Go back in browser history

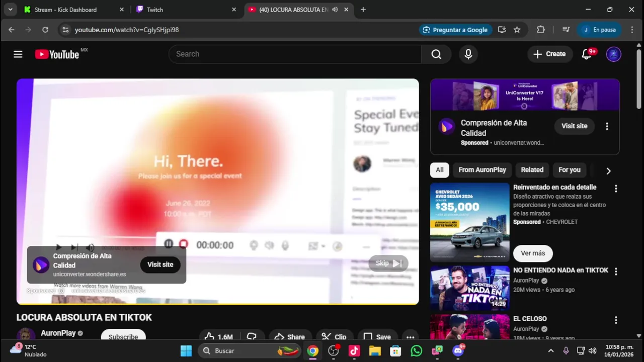pyautogui.click(x=12, y=30)
